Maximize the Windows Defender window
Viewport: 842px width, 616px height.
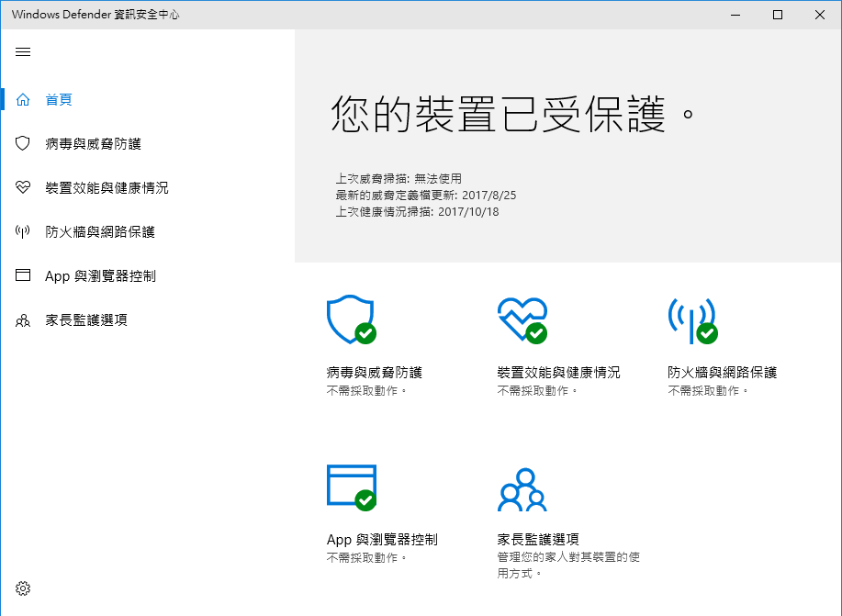(x=778, y=15)
